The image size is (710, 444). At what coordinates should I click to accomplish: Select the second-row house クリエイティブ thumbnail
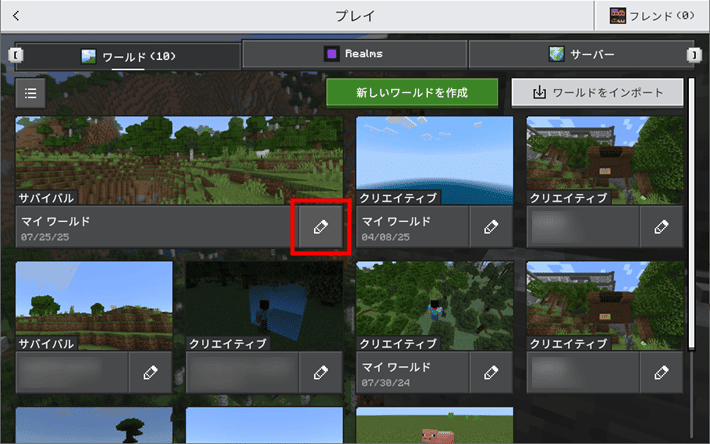605,306
